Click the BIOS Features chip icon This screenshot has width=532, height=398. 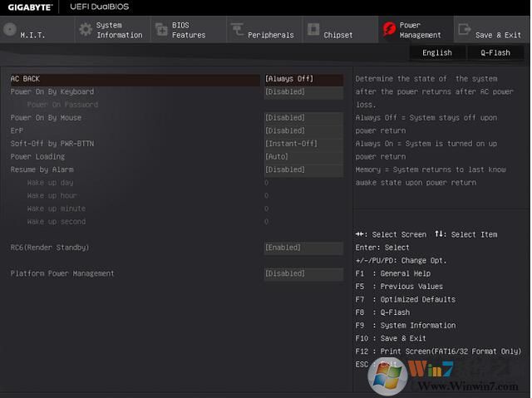coord(160,30)
